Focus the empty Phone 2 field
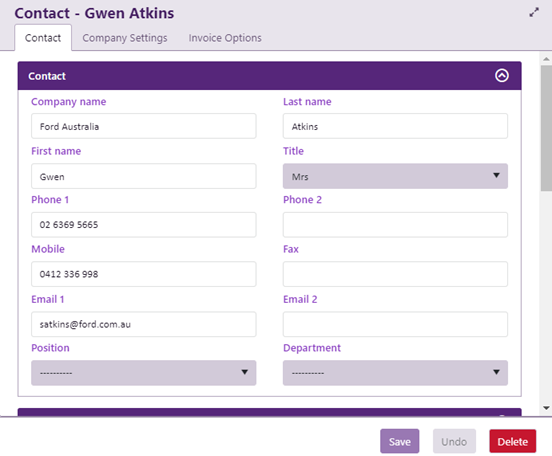Viewport: 552px width, 456px height. click(395, 225)
